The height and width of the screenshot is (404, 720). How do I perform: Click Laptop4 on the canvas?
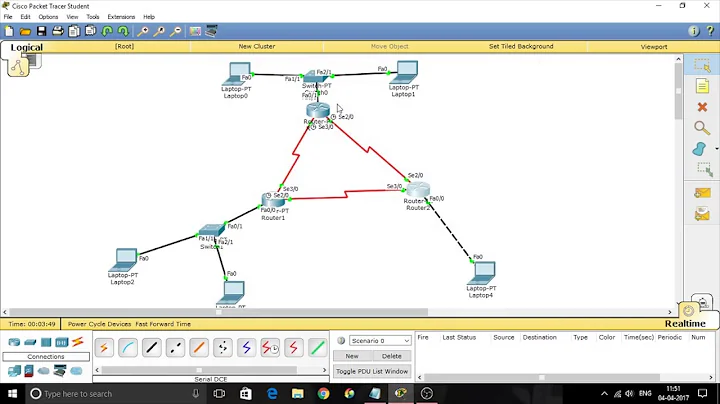point(482,273)
